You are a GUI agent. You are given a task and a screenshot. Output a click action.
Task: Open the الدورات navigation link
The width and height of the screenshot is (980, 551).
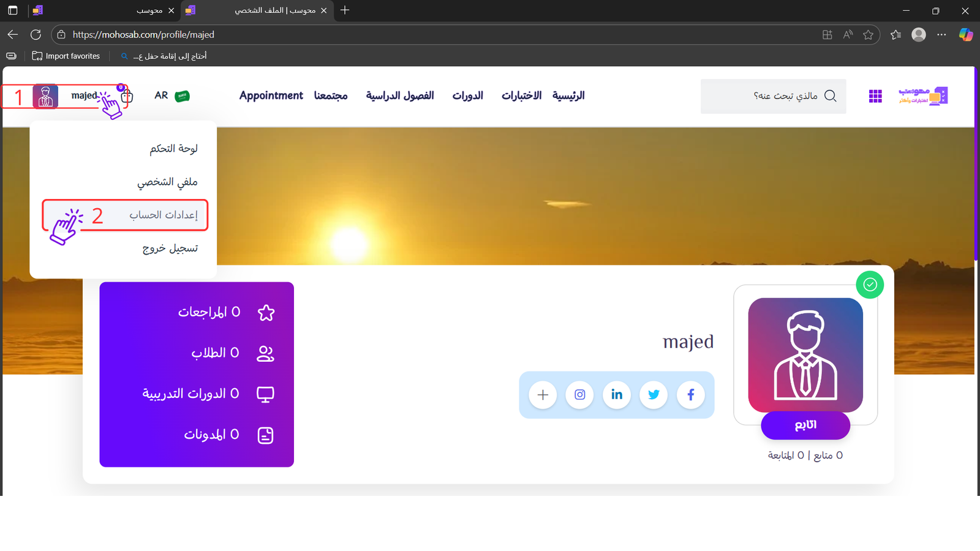467,96
